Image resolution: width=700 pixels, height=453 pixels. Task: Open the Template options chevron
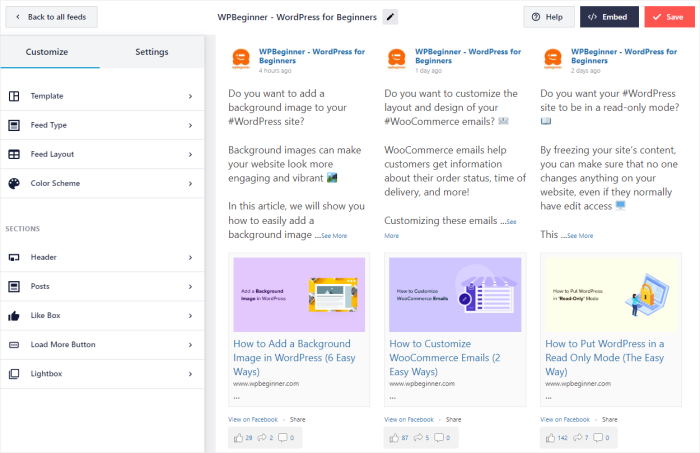coord(190,96)
